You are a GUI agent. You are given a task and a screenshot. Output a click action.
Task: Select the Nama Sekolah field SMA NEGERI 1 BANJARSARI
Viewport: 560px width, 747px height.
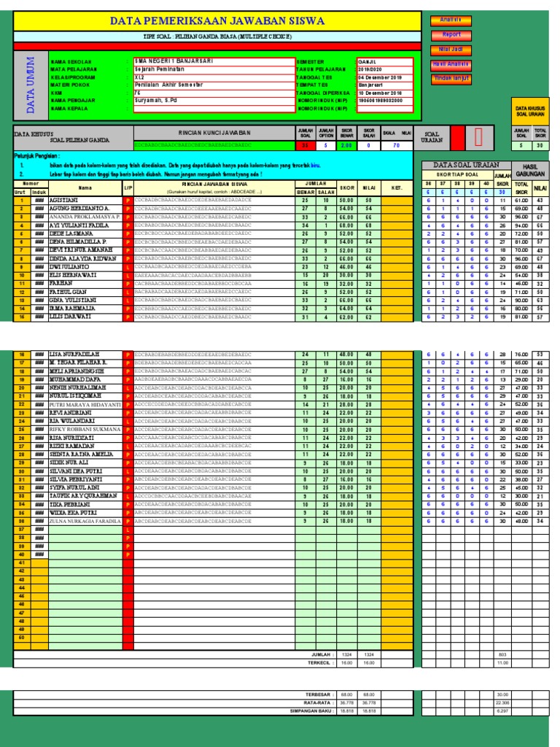pyautogui.click(x=214, y=61)
